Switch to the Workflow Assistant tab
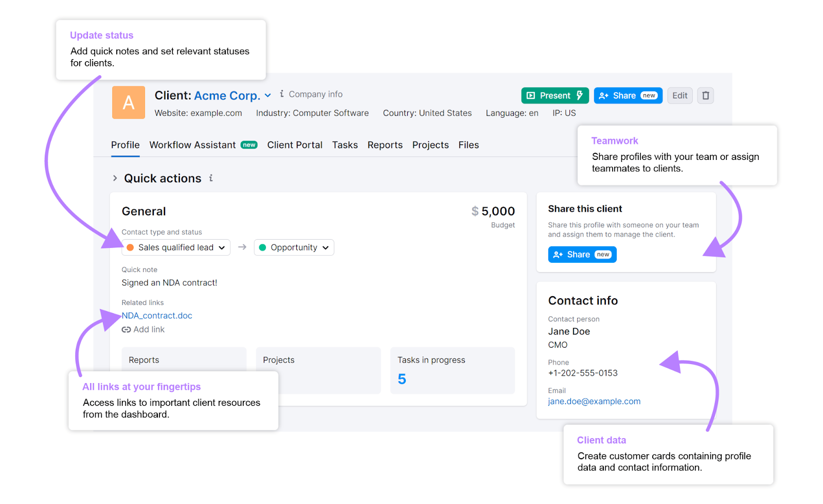Screen dimensions: 823x504 tap(192, 145)
